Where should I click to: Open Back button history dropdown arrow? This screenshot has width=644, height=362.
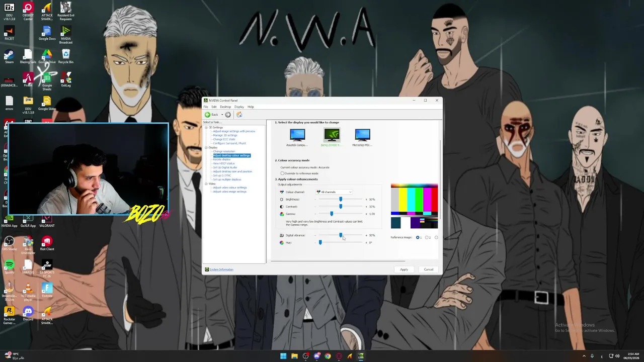222,115
